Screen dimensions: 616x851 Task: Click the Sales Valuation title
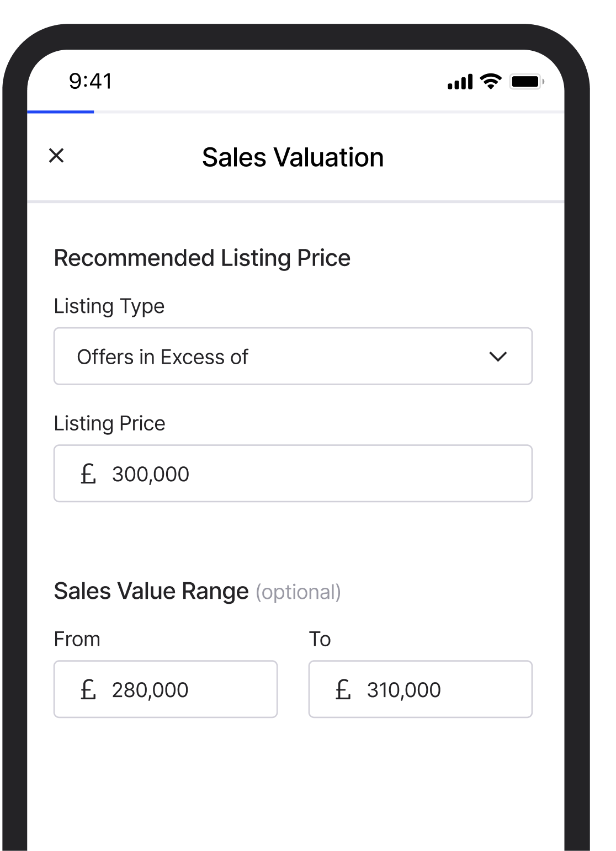click(x=293, y=157)
